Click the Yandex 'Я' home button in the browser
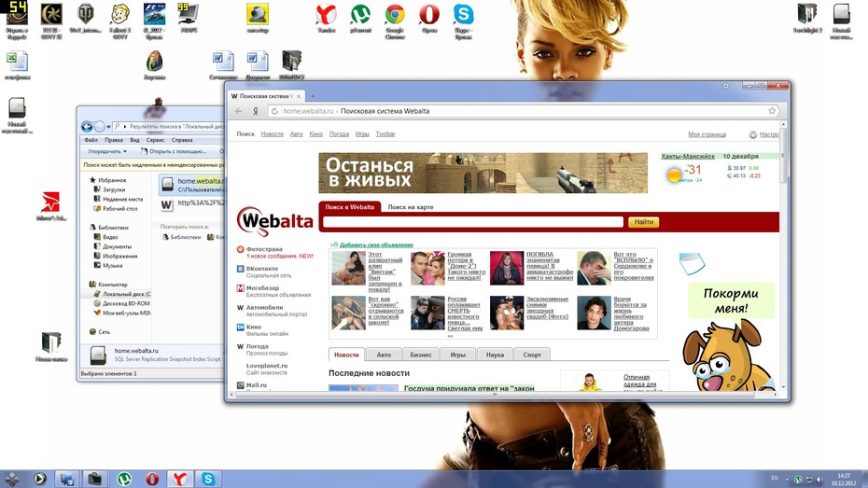 (x=255, y=111)
